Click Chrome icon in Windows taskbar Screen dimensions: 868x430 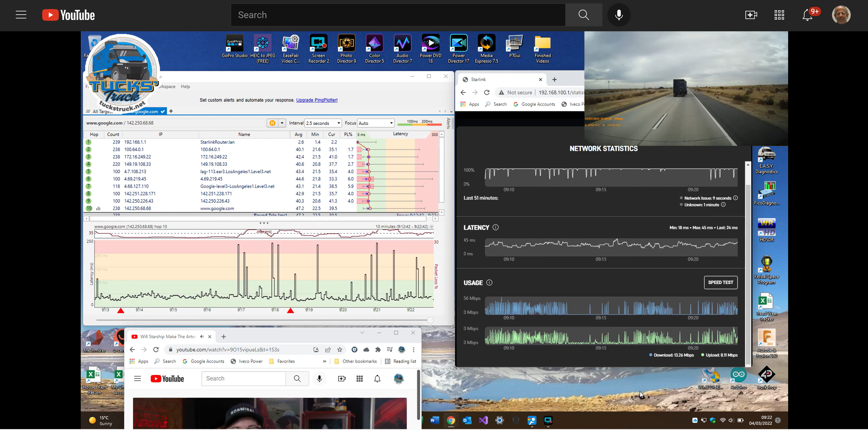[x=451, y=420]
